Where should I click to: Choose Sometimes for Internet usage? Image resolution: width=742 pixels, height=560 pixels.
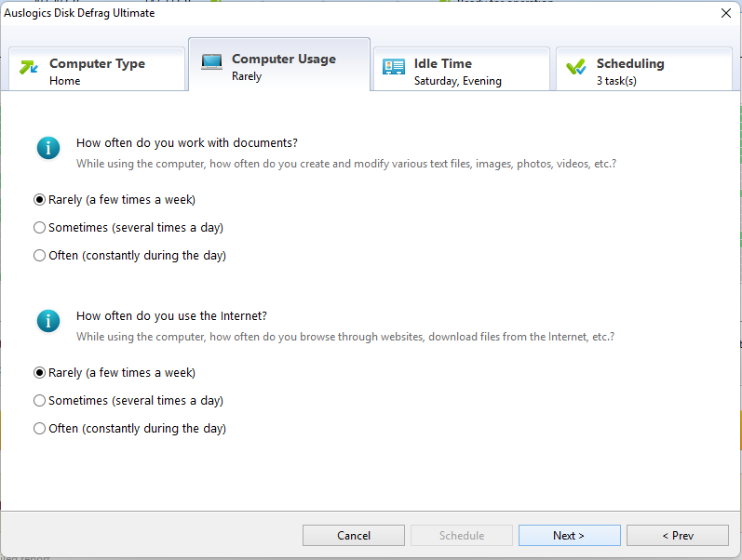coord(40,400)
